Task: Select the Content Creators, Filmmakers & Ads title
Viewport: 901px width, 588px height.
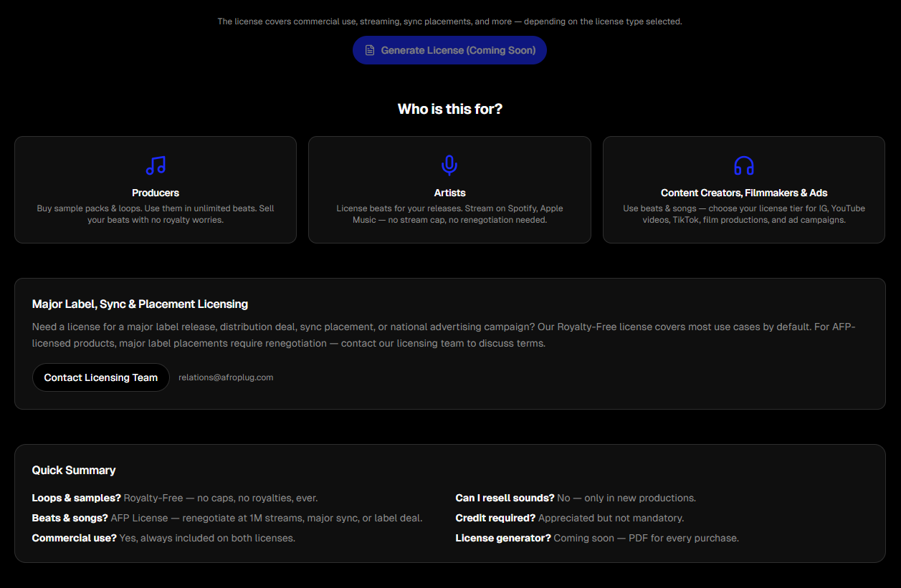Action: tap(744, 193)
